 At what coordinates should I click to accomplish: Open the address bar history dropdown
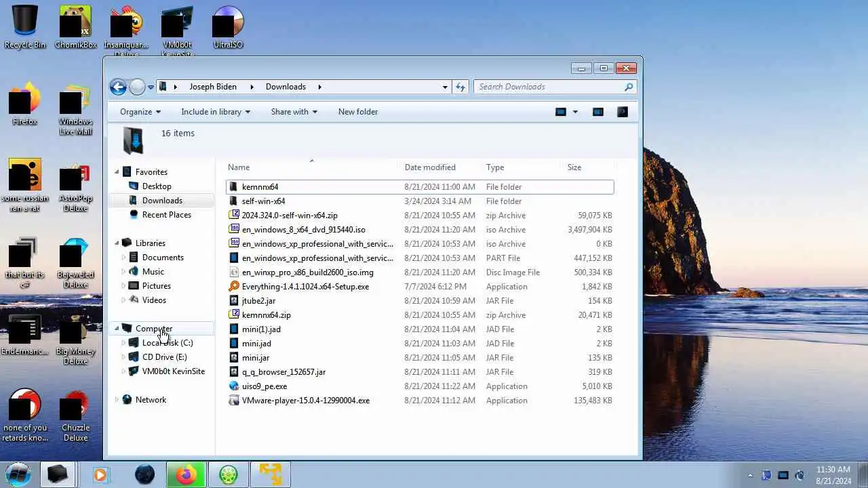(445, 87)
